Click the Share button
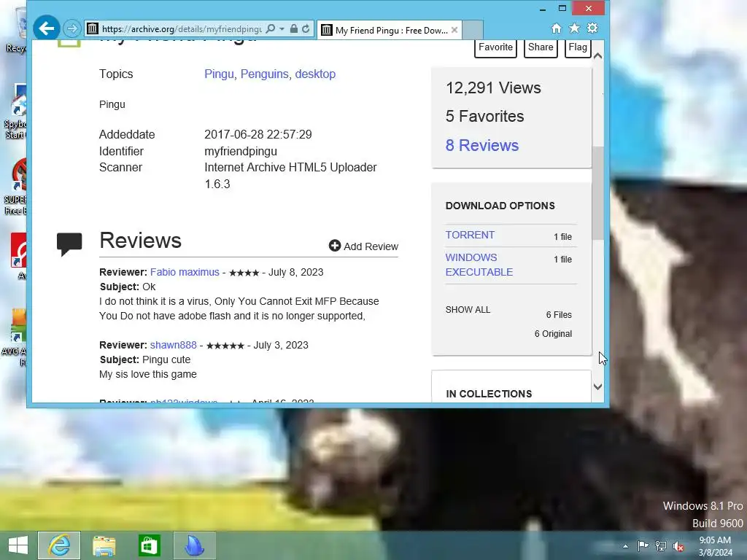 [x=541, y=47]
